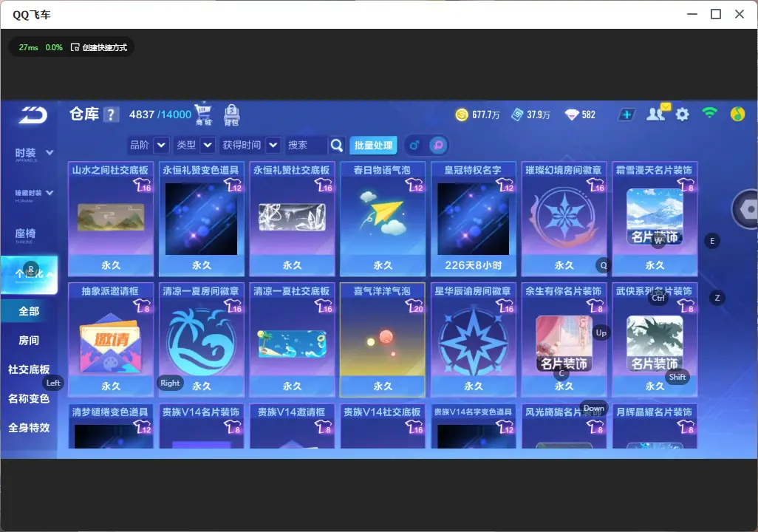
Task: Click the blue plus recharge icon
Action: click(x=626, y=115)
